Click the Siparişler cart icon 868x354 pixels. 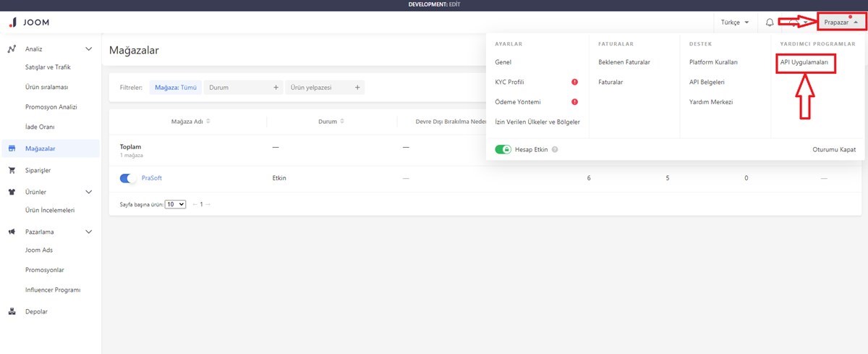point(12,171)
